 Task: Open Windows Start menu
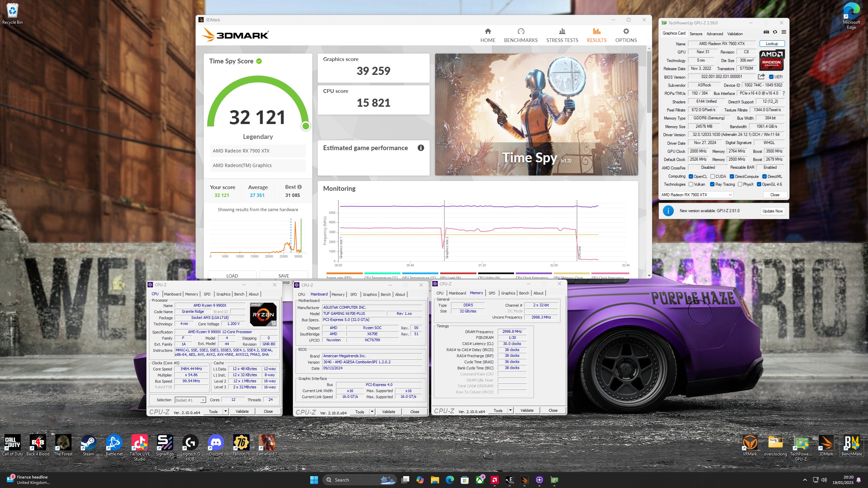pyautogui.click(x=314, y=480)
